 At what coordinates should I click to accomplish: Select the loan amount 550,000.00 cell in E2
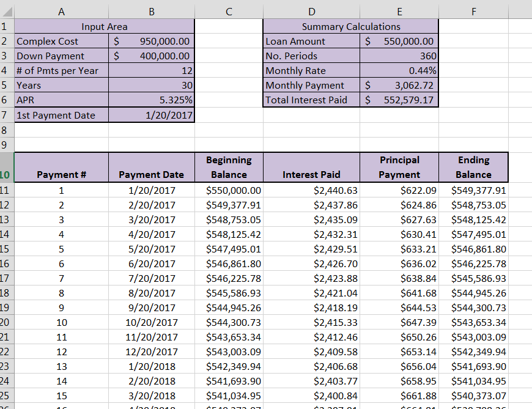coord(399,41)
